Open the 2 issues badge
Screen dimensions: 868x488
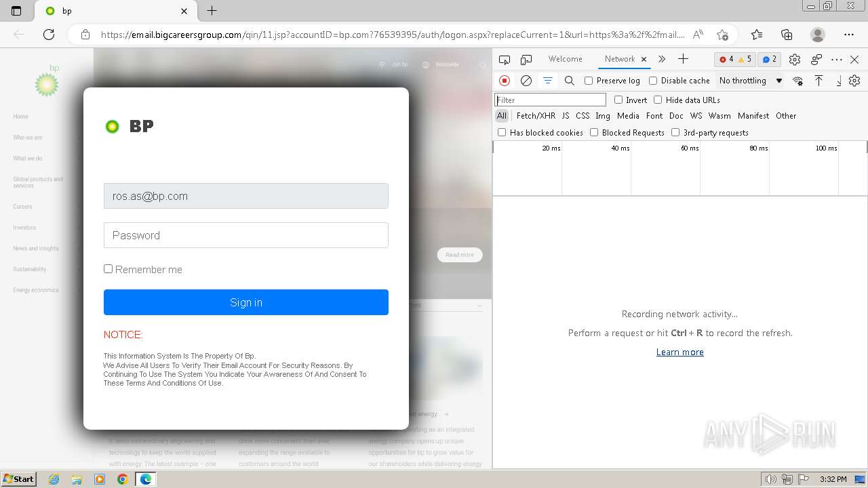pos(769,60)
